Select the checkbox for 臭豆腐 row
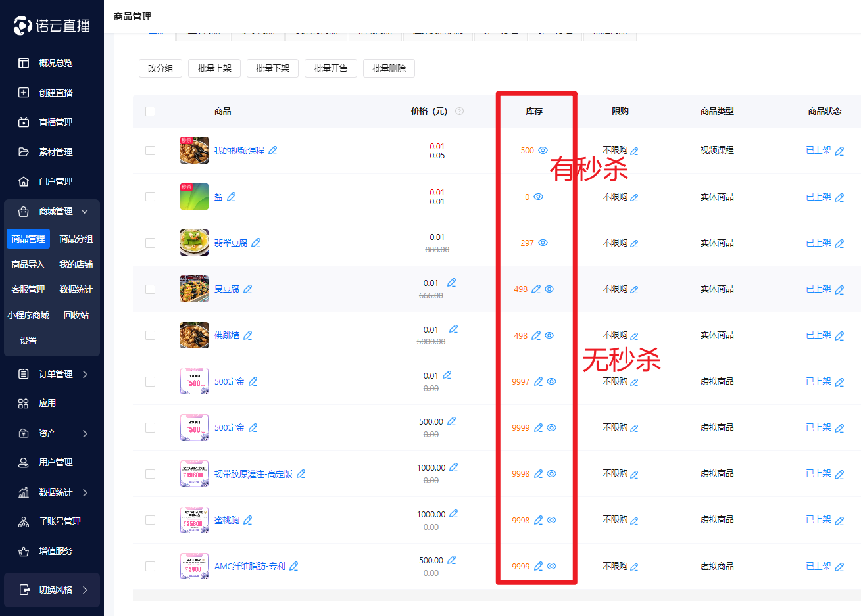Screen dimensions: 861x616 point(151,289)
